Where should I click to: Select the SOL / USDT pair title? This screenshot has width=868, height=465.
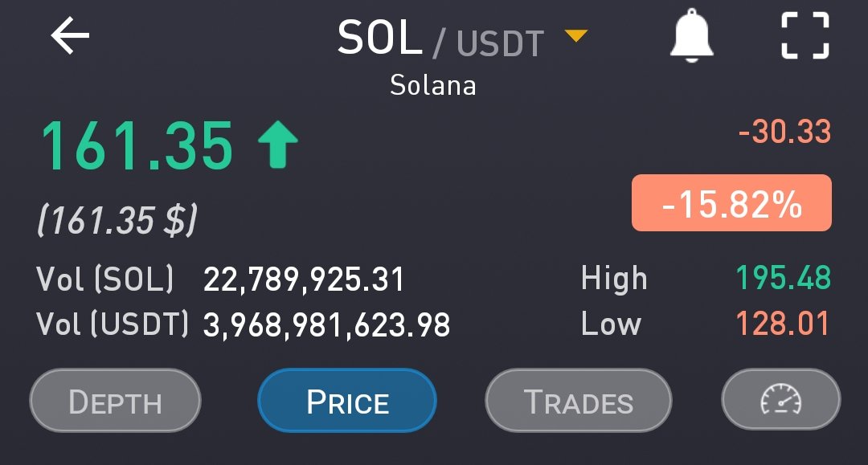coord(440,39)
